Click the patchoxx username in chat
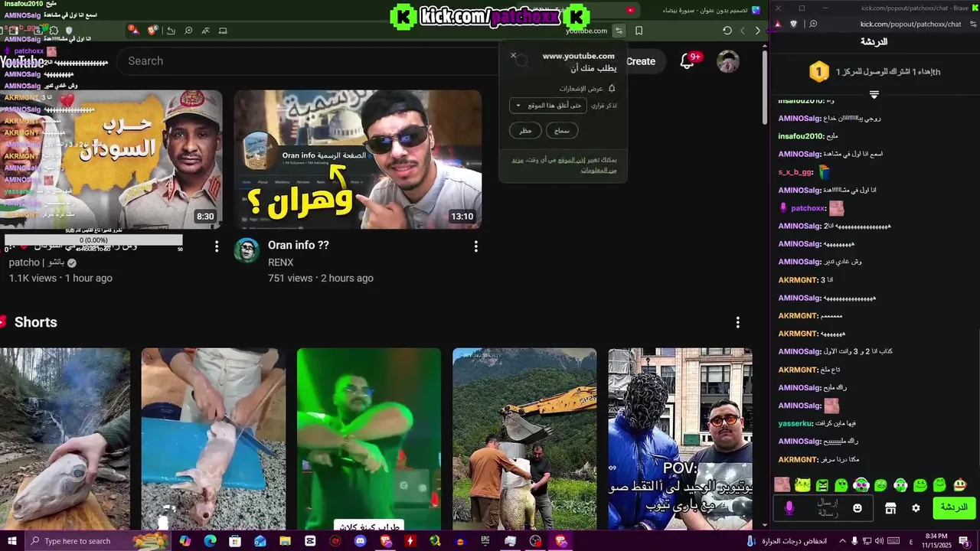This screenshot has width=980, height=551. 808,208
